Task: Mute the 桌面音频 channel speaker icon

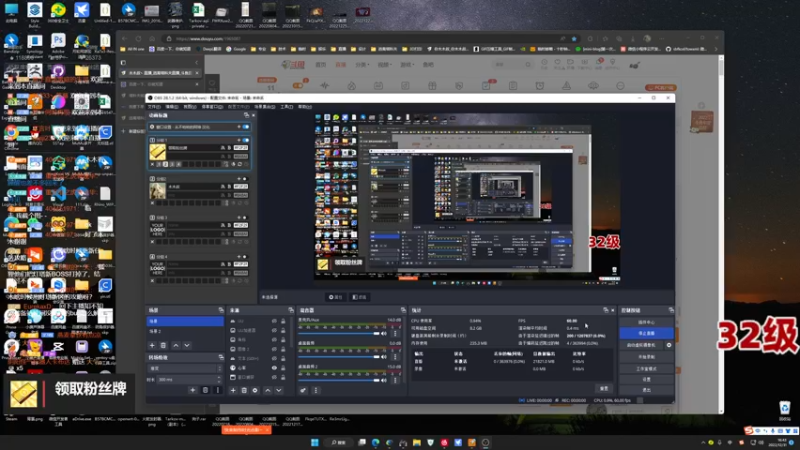Action: pyautogui.click(x=384, y=357)
